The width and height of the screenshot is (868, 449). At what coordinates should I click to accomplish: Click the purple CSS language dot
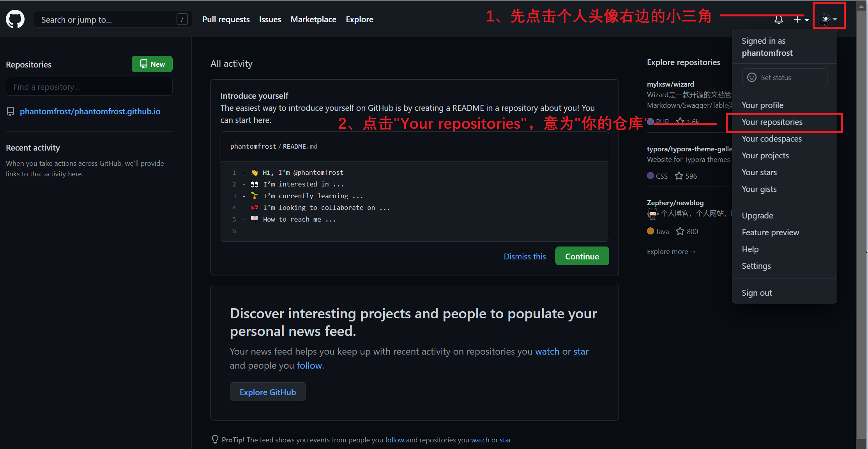pos(651,176)
